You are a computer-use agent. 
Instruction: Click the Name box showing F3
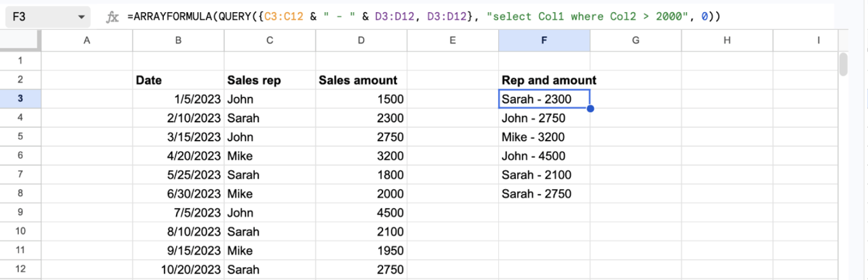click(48, 17)
